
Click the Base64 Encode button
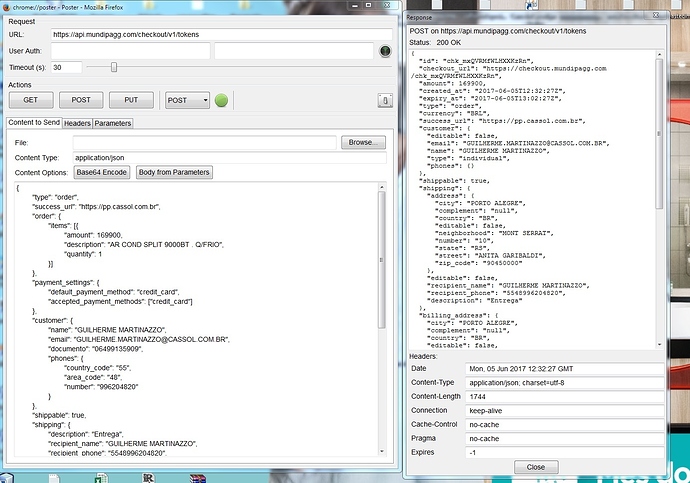point(102,172)
